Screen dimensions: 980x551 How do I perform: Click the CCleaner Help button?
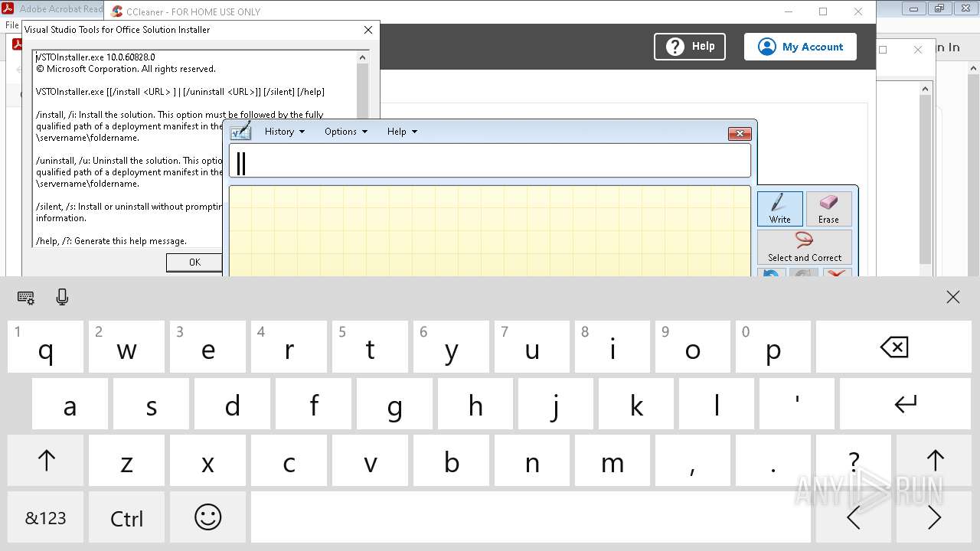click(x=690, y=47)
